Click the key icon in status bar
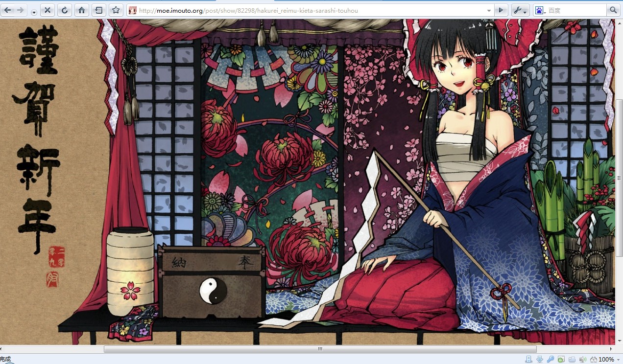This screenshot has height=364, width=623. click(550, 360)
